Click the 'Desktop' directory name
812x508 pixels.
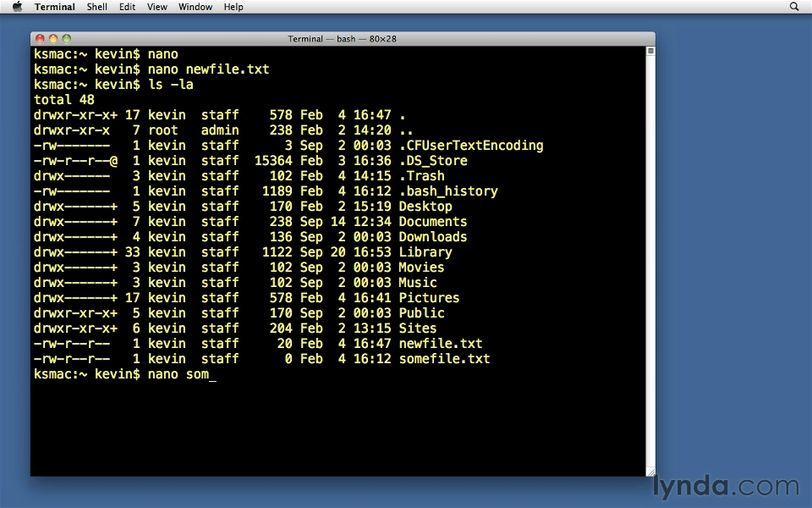click(425, 207)
